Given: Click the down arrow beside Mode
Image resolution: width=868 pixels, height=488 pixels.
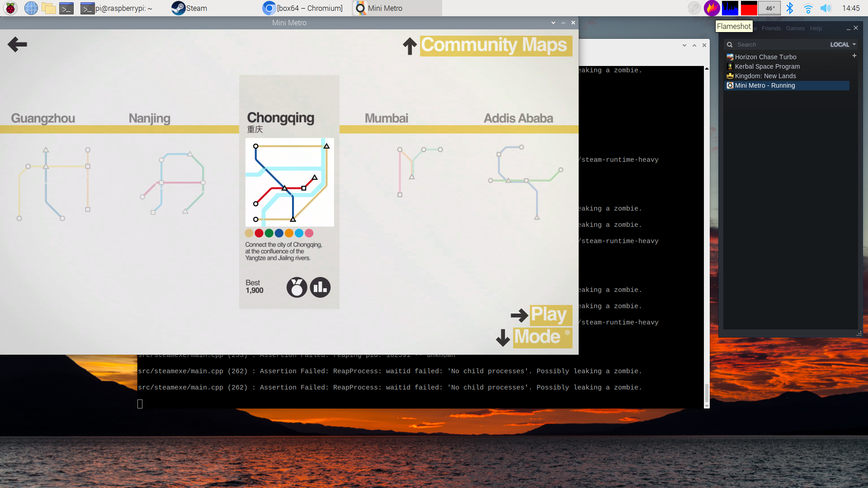Looking at the screenshot, I should point(503,338).
